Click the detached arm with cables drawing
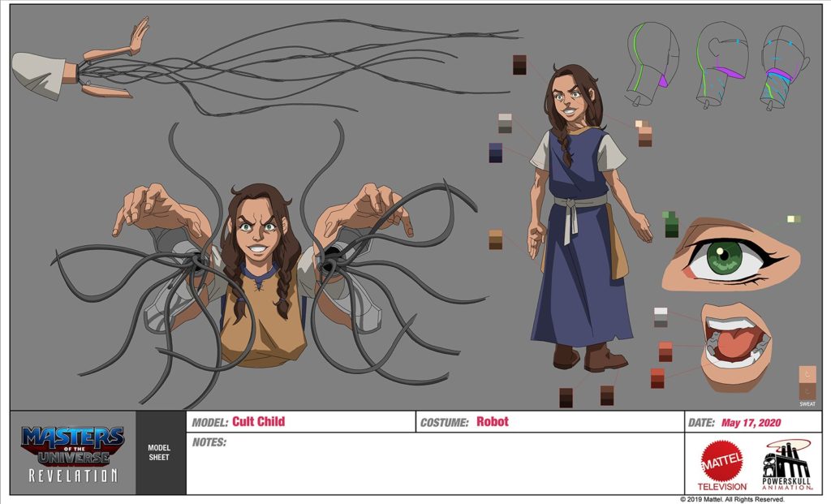Screen dimensions: 831x504 (81, 69)
